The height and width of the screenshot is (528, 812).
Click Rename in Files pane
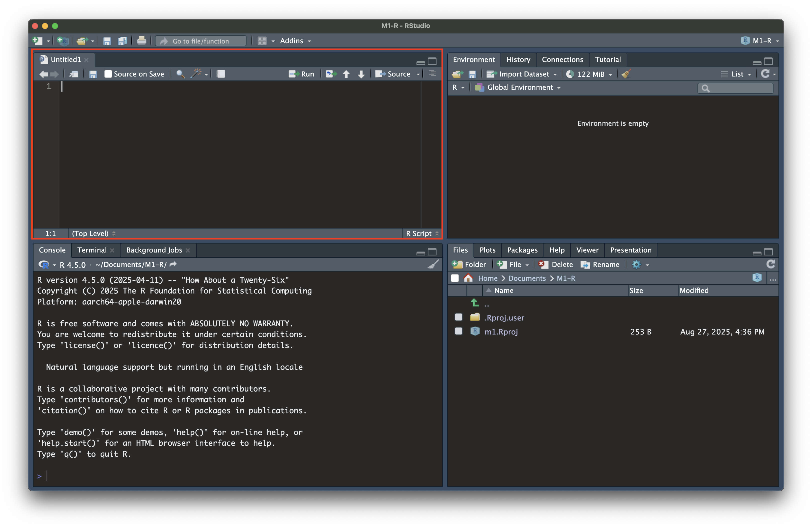(600, 264)
